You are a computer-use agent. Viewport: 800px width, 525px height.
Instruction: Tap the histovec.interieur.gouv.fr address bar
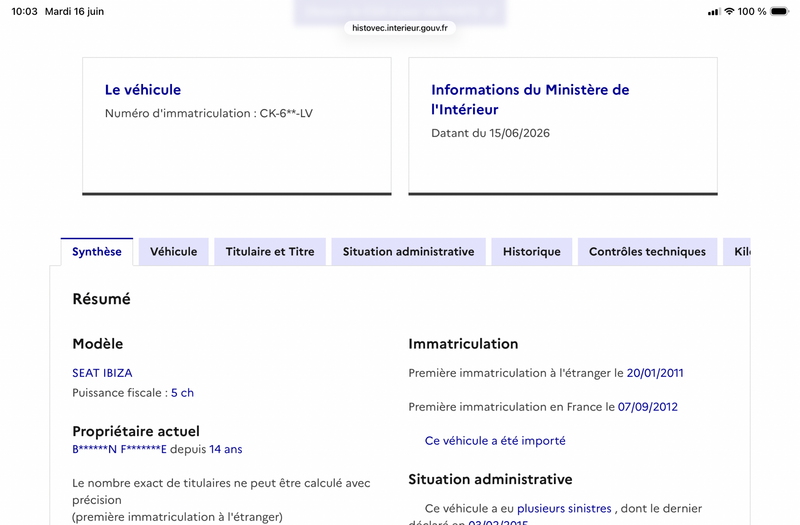pyautogui.click(x=400, y=28)
